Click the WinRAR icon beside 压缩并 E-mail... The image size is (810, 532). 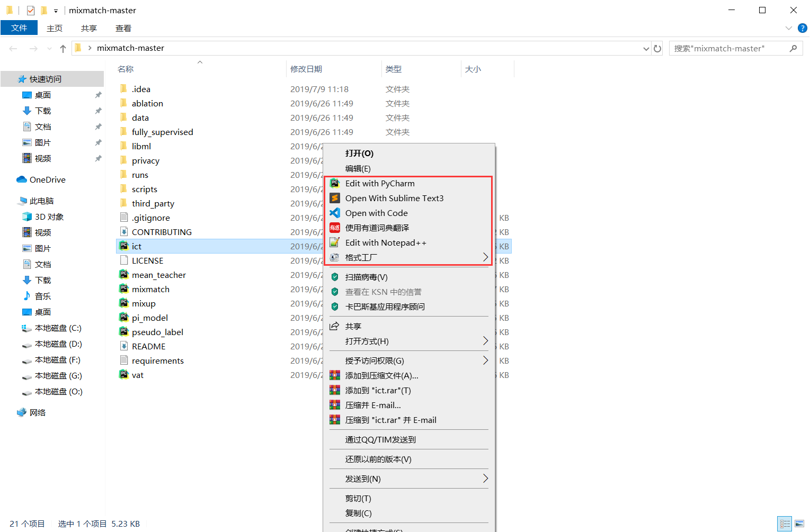335,405
